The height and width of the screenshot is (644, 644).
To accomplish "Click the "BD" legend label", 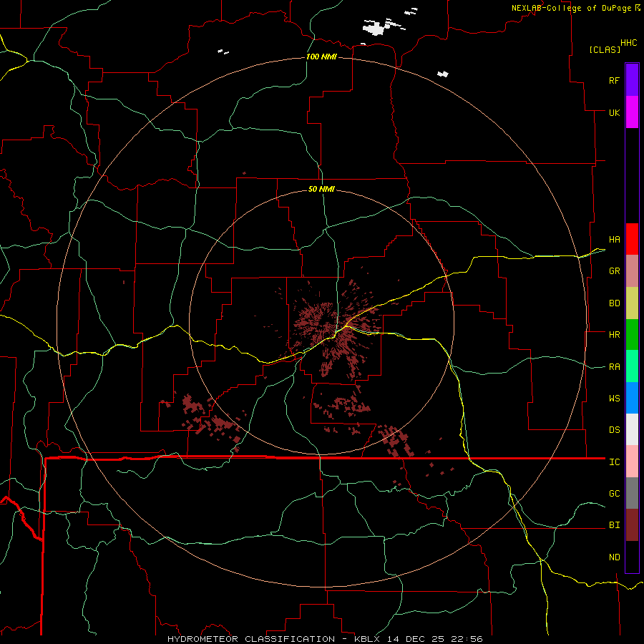I will pos(614,303).
